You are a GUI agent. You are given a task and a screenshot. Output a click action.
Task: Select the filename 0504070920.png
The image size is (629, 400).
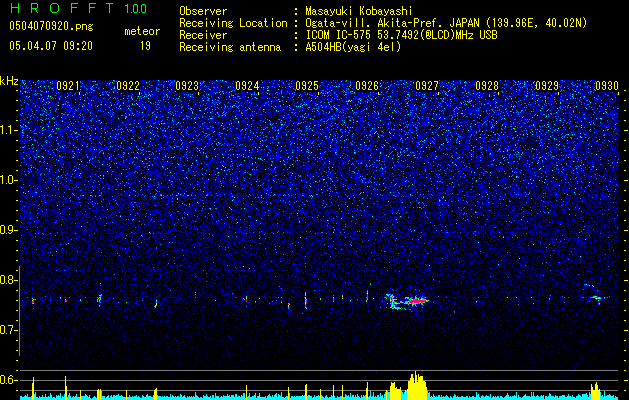tap(51, 26)
